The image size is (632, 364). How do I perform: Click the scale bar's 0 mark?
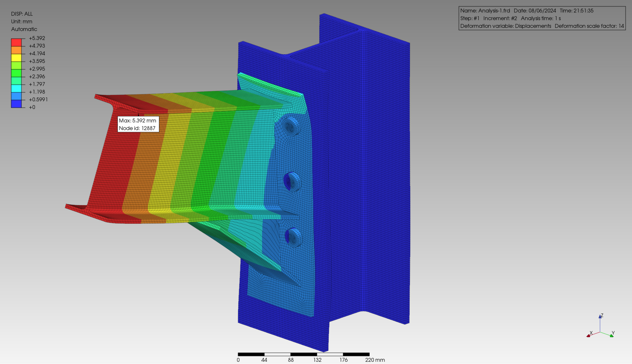[x=238, y=360]
